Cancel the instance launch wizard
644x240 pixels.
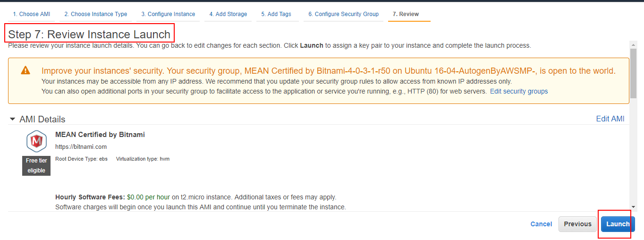(541, 224)
